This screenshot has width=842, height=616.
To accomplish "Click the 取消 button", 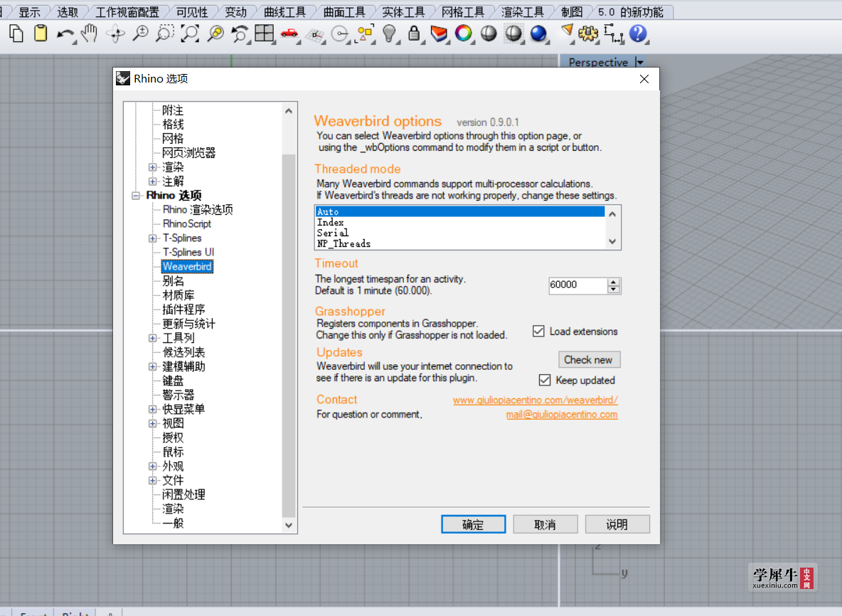I will tap(545, 524).
